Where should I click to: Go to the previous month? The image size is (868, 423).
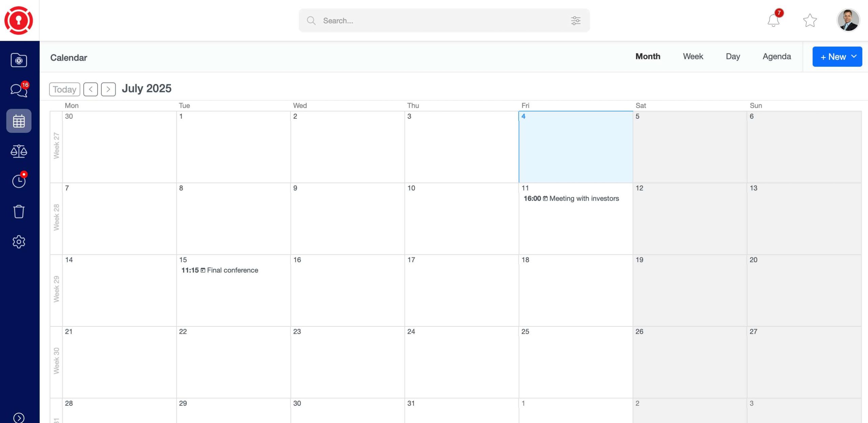(91, 89)
